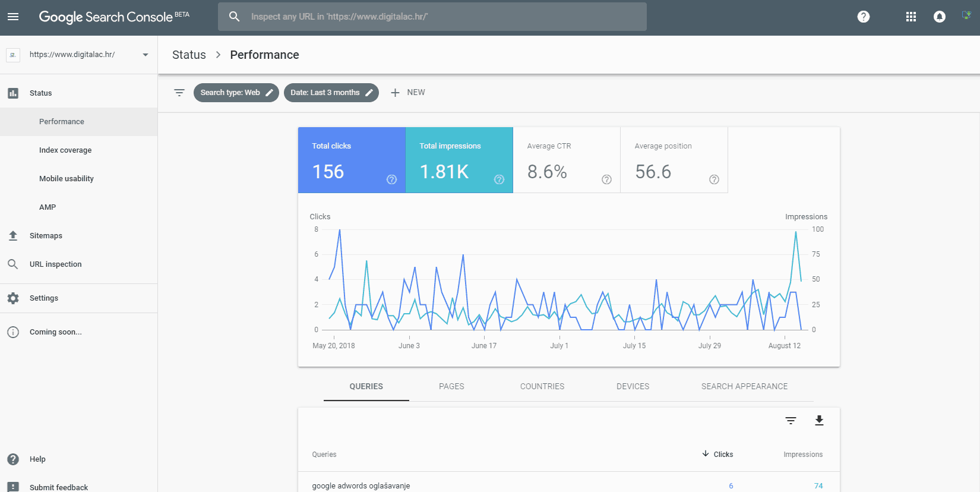
Task: Enable the Average CTR metric card
Action: (567, 160)
